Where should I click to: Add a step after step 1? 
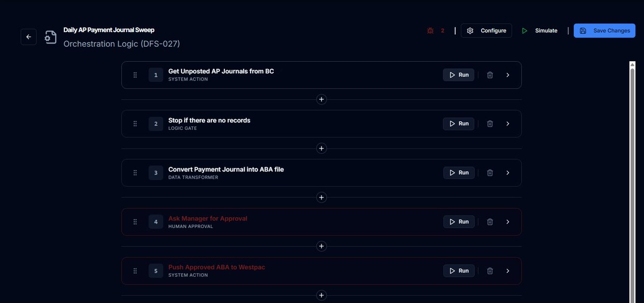click(x=321, y=99)
